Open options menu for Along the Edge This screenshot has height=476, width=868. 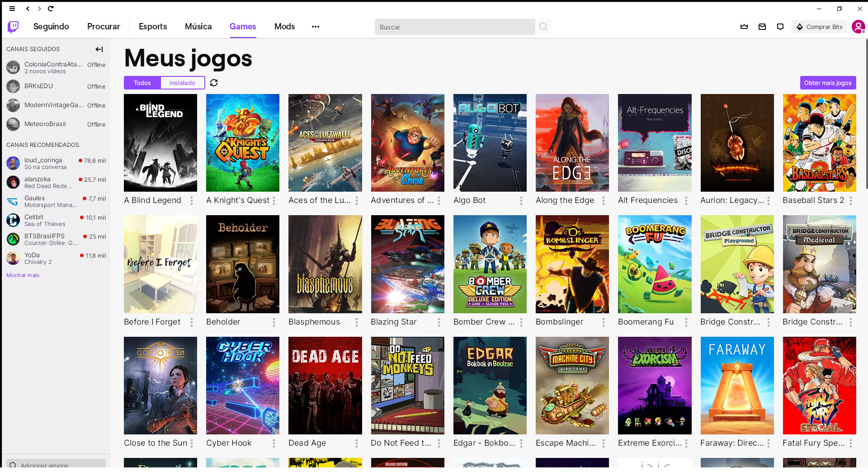(604, 201)
